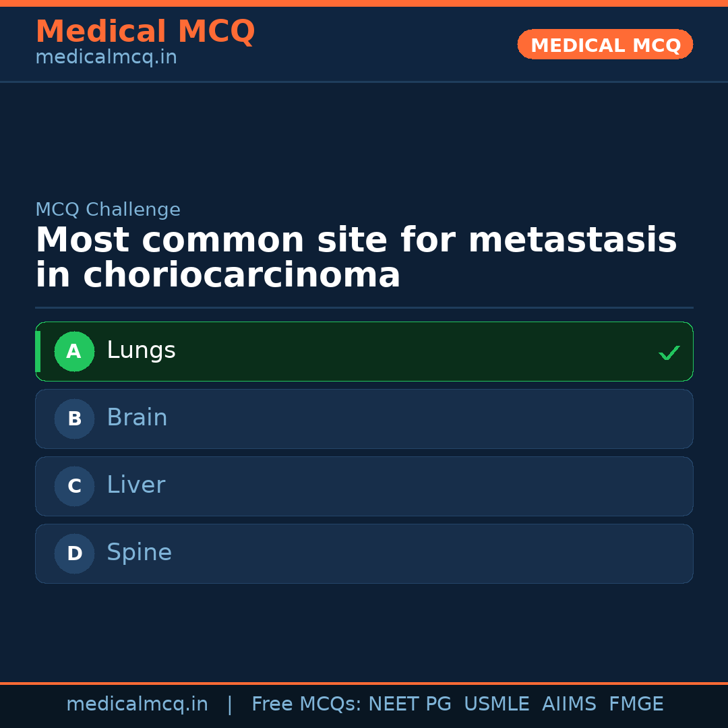Click USMLE in the footer
728x728 pixels.
[x=496, y=704]
